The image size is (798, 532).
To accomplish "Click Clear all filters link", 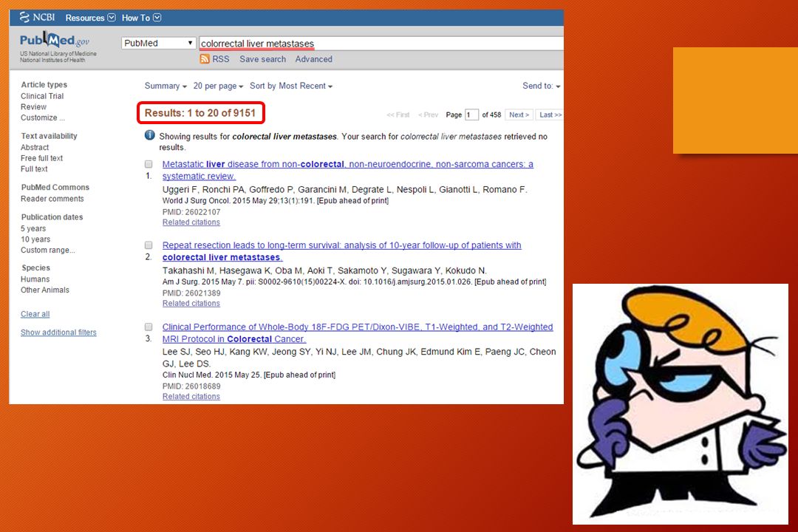I will tap(35, 314).
